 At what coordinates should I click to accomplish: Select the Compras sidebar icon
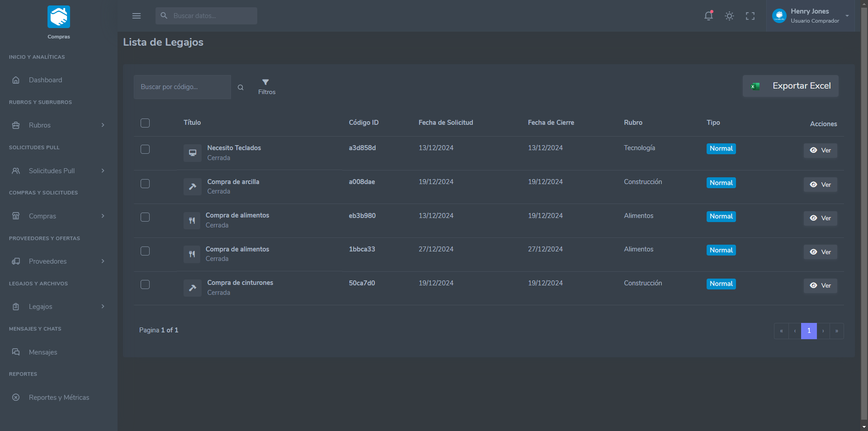pos(16,216)
